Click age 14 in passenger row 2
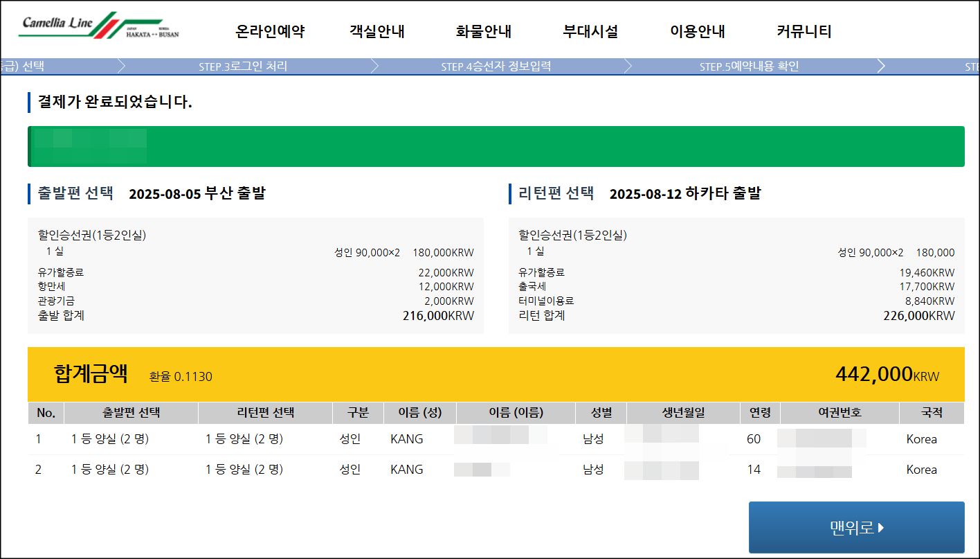The image size is (980, 559). pyautogui.click(x=754, y=470)
